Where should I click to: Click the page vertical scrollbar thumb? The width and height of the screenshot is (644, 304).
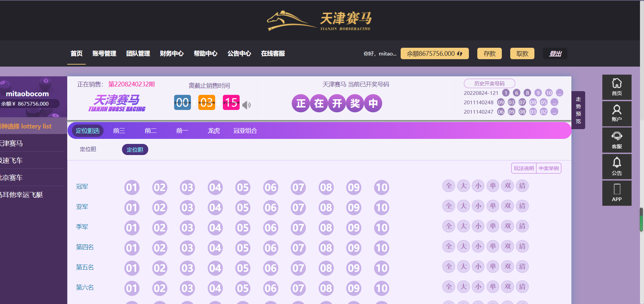641,220
